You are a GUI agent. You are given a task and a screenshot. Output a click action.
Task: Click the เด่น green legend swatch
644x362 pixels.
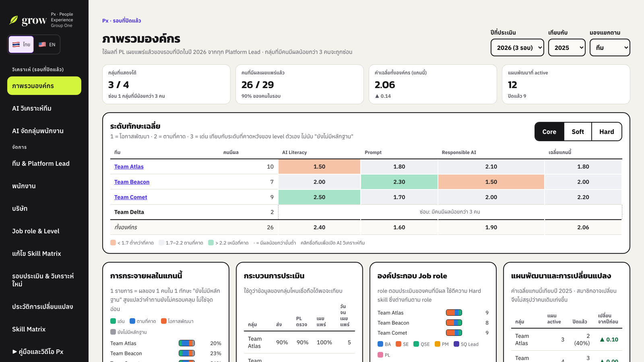coord(113,321)
